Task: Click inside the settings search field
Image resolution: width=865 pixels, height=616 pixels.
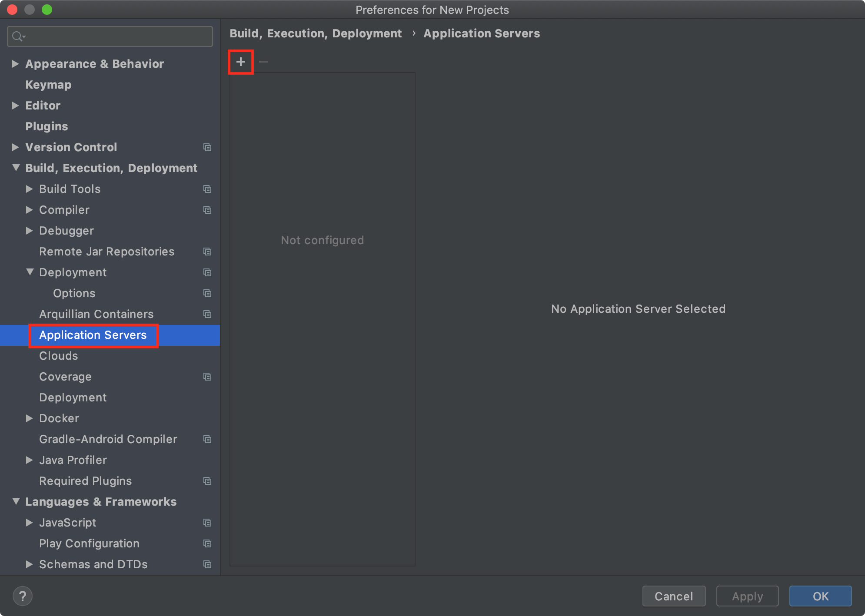Action: coord(109,36)
